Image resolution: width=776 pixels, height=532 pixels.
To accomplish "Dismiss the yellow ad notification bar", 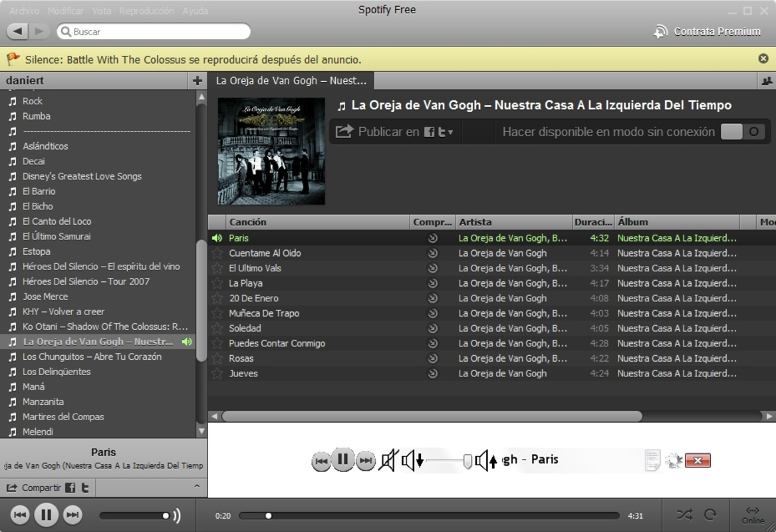I will pyautogui.click(x=763, y=59).
